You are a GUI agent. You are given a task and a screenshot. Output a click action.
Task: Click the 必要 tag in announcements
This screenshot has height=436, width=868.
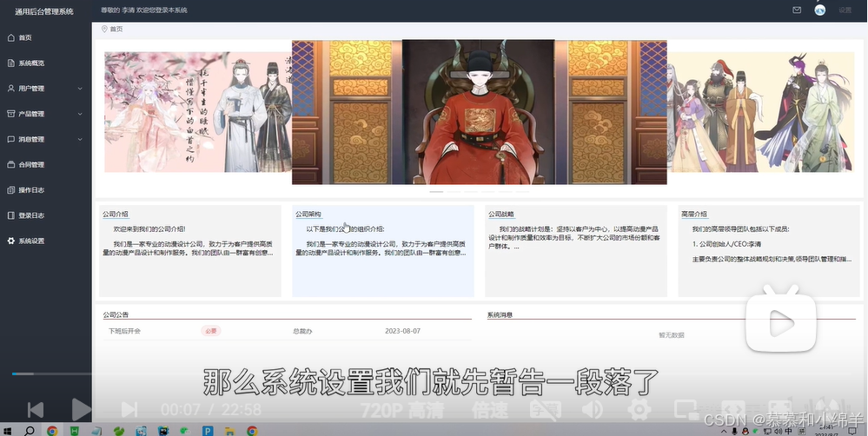211,331
